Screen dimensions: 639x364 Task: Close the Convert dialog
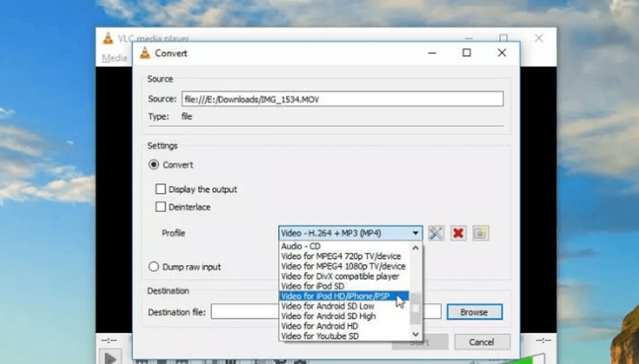tap(502, 53)
